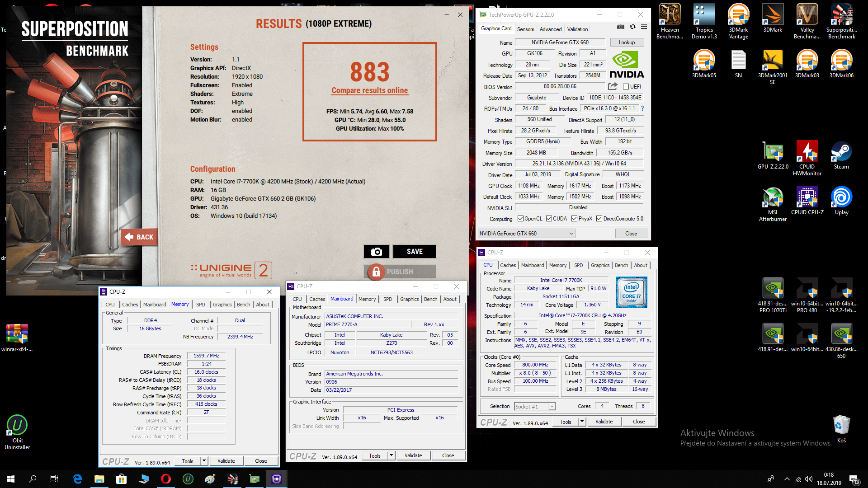Open the Socket #1 selection dropdown
This screenshot has height=488, width=868.
(535, 407)
